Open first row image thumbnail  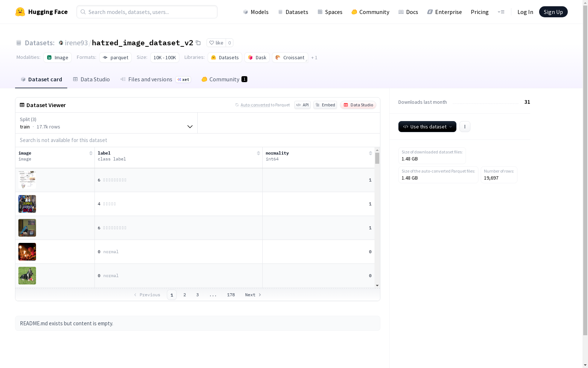27,180
